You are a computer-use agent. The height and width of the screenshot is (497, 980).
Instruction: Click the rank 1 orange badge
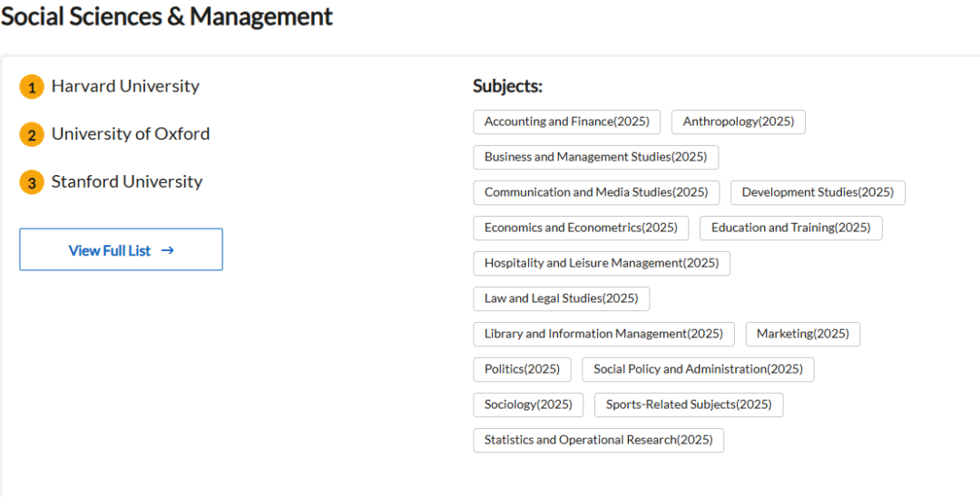tap(32, 87)
